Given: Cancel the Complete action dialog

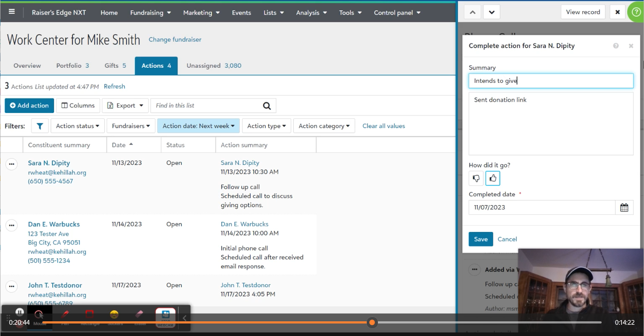Looking at the screenshot, I should [x=507, y=239].
